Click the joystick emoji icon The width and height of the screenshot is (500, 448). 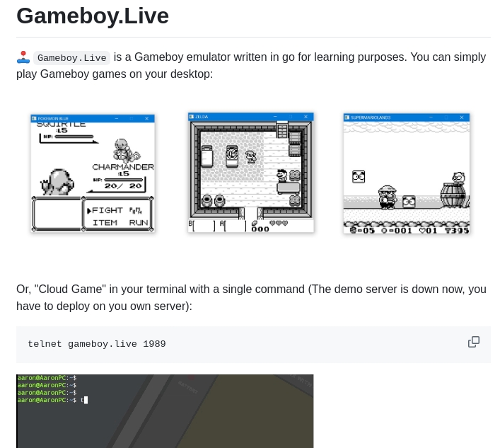tap(23, 57)
